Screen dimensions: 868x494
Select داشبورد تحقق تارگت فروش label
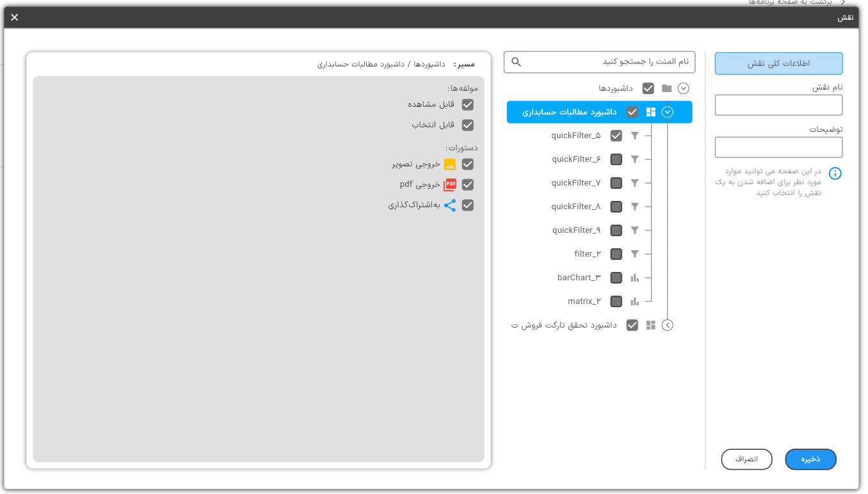(x=564, y=325)
